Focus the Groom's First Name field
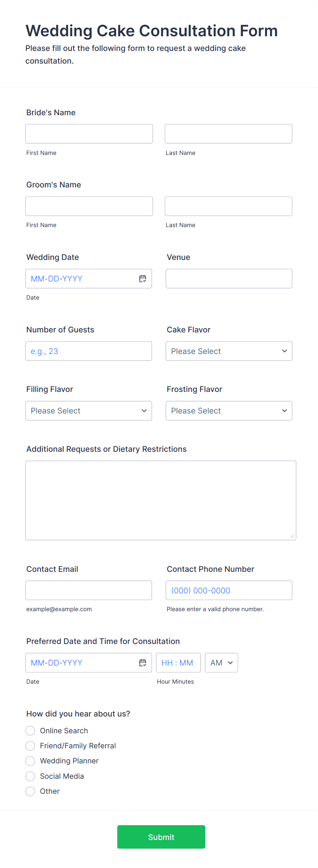 tap(89, 206)
